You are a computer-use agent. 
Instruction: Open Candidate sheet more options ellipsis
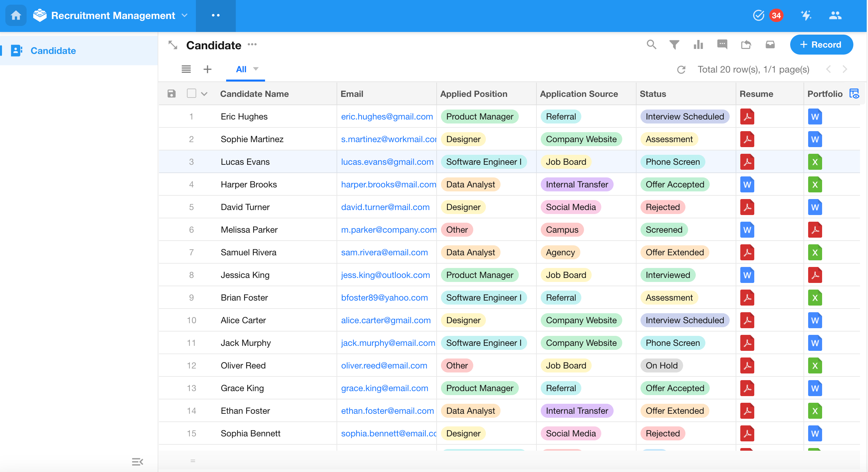252,45
